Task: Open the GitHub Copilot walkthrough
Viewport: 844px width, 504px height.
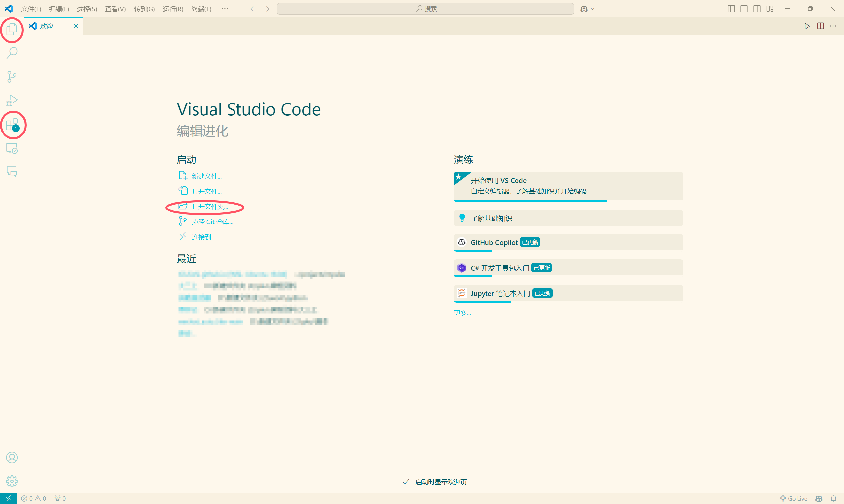Action: click(x=569, y=243)
